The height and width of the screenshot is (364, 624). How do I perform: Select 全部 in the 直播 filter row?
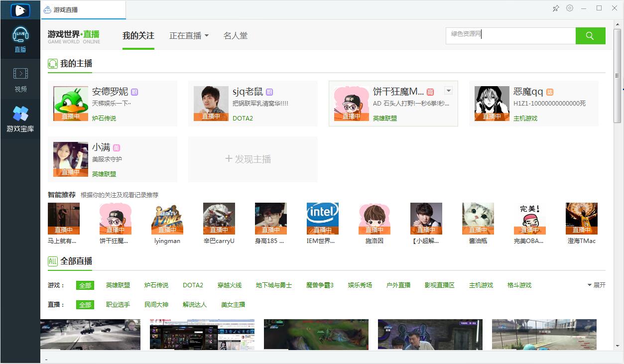tap(84, 304)
